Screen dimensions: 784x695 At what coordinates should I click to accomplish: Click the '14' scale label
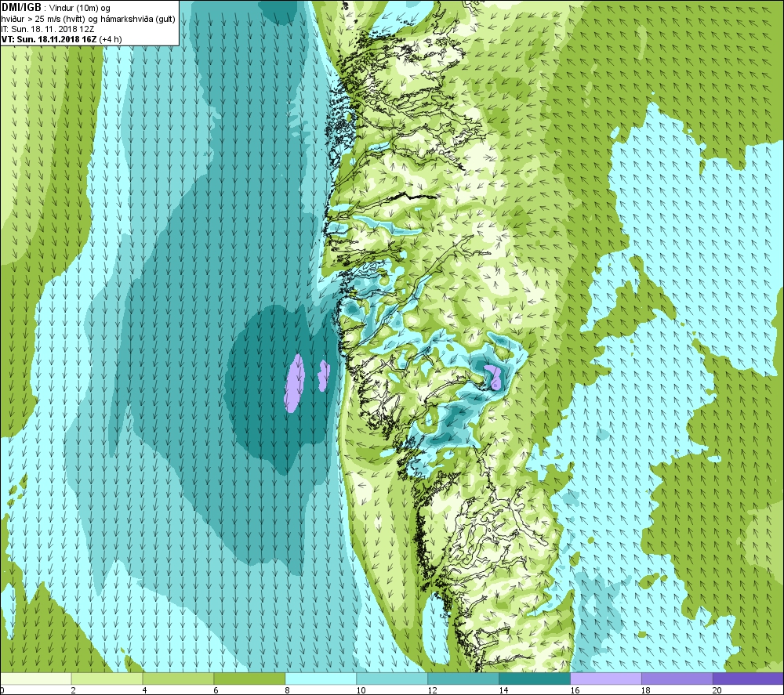pos(503,690)
